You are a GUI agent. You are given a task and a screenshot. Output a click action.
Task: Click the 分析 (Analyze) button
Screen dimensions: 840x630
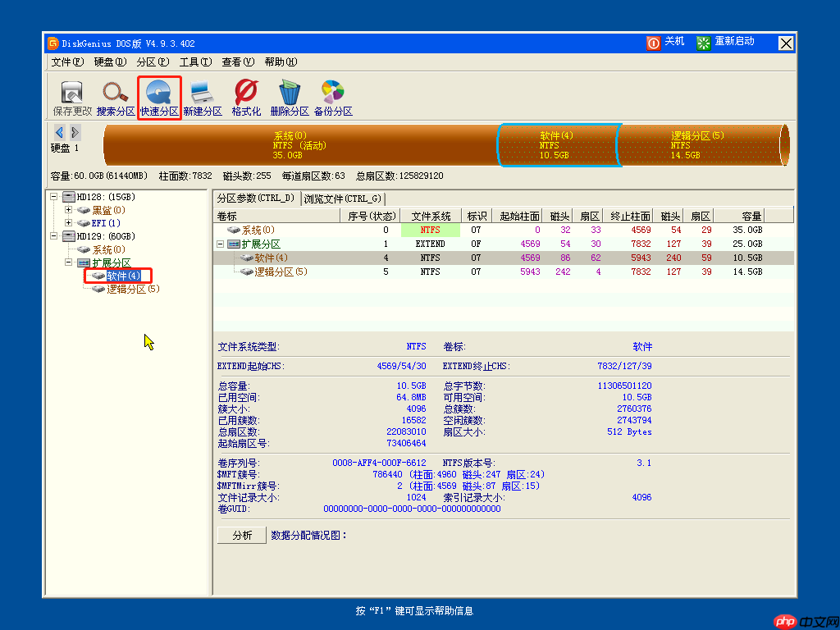coord(241,534)
